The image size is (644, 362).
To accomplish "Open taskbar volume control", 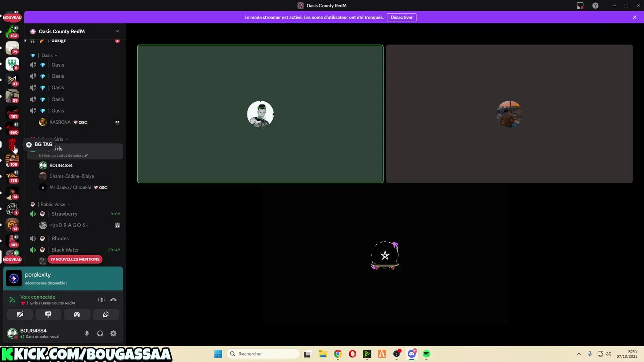I will pos(608,354).
